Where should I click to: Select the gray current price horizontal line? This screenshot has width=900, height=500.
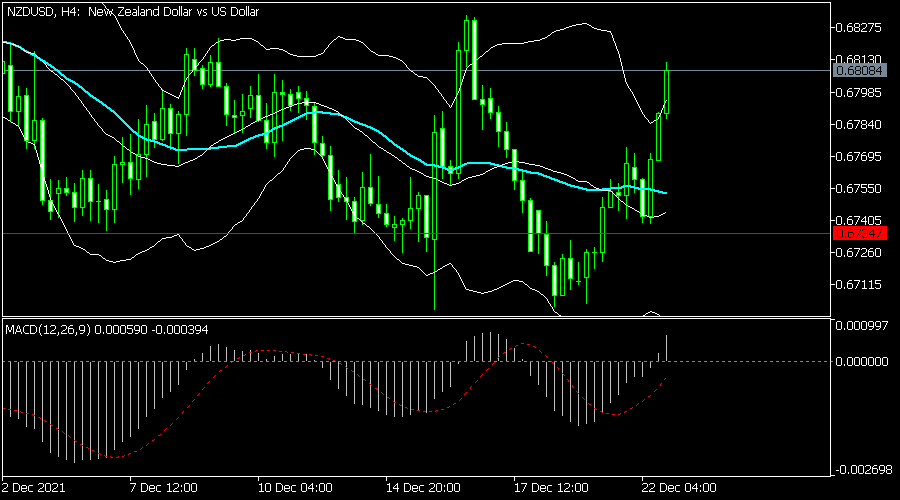tap(416, 71)
